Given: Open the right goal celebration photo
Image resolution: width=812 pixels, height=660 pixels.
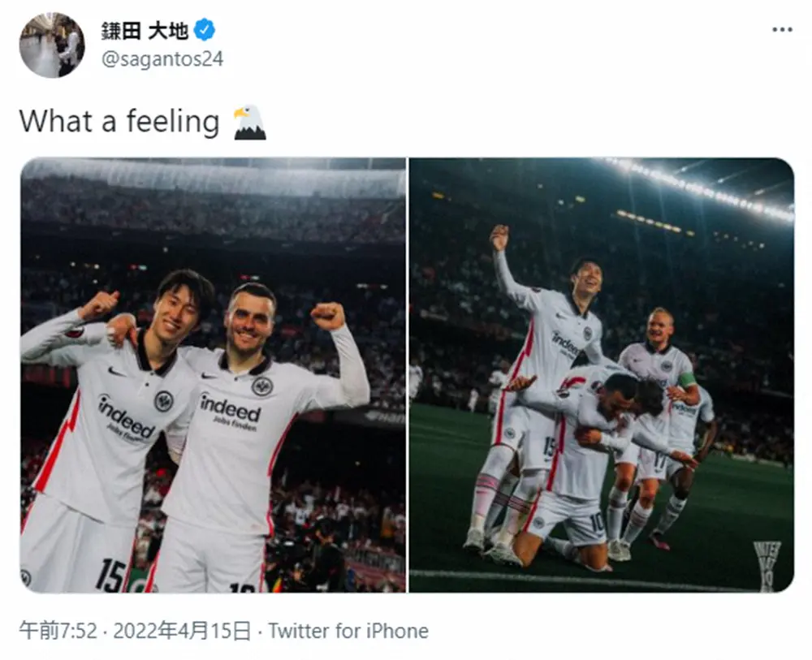Looking at the screenshot, I should coord(601,375).
